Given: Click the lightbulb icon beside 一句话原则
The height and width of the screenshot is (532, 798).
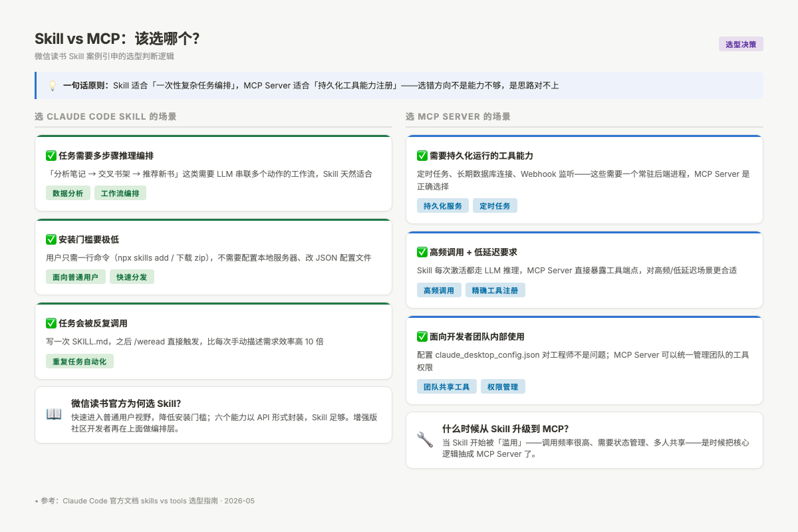Looking at the screenshot, I should pos(53,86).
